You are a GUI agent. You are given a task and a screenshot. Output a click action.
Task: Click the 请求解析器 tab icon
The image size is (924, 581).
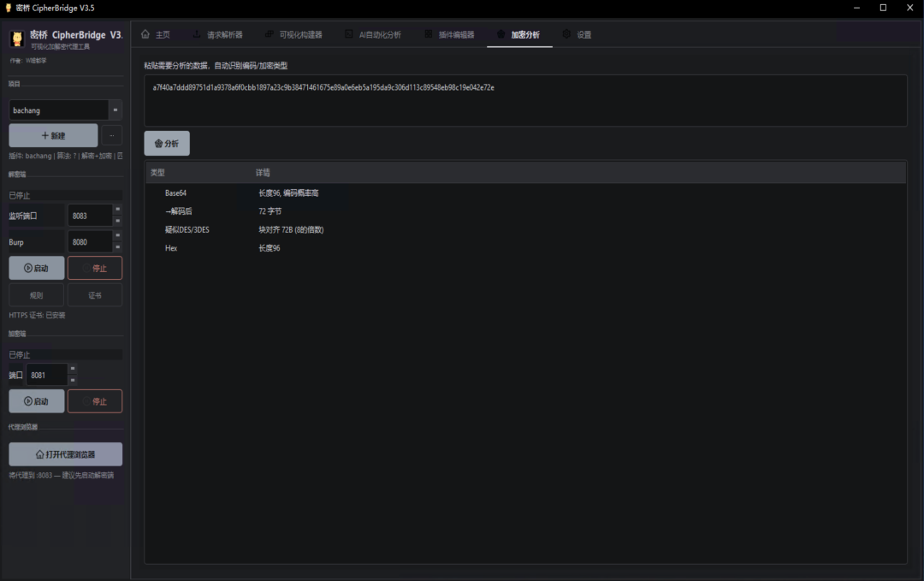[196, 34]
